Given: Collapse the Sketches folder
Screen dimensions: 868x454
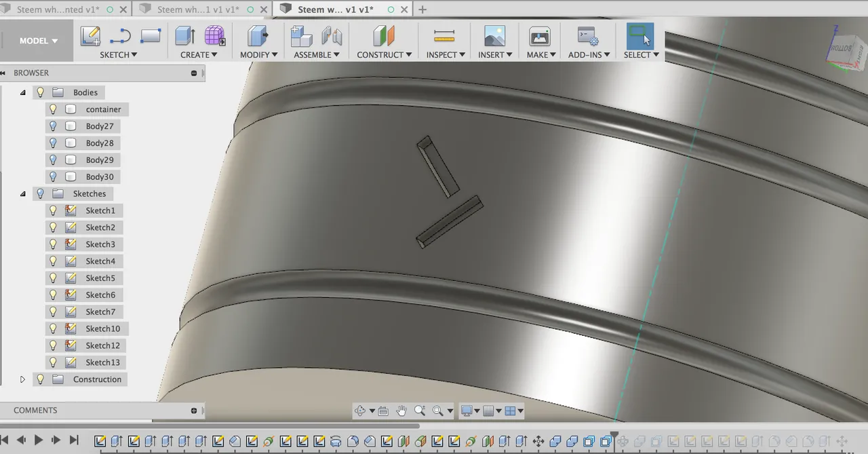Looking at the screenshot, I should (x=22, y=193).
